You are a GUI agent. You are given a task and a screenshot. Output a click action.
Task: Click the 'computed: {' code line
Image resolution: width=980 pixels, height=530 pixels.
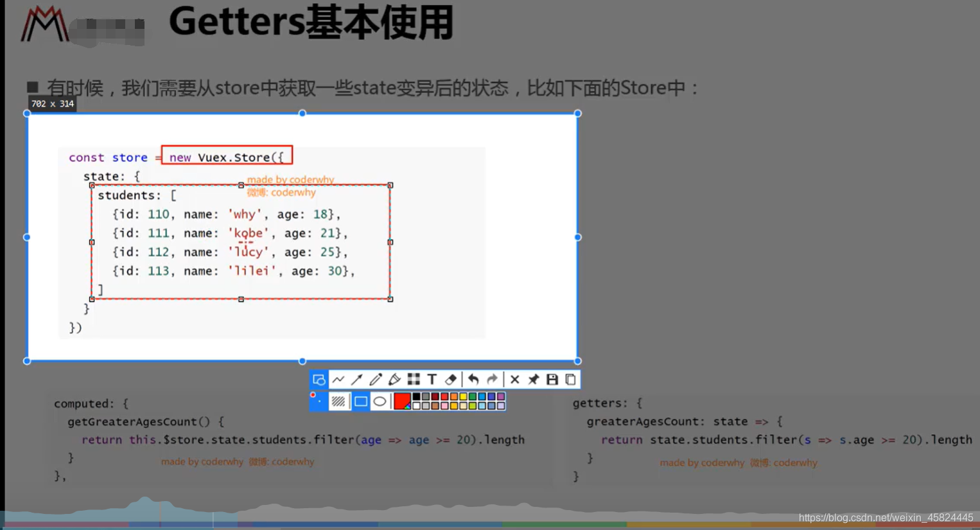pyautogui.click(x=91, y=403)
